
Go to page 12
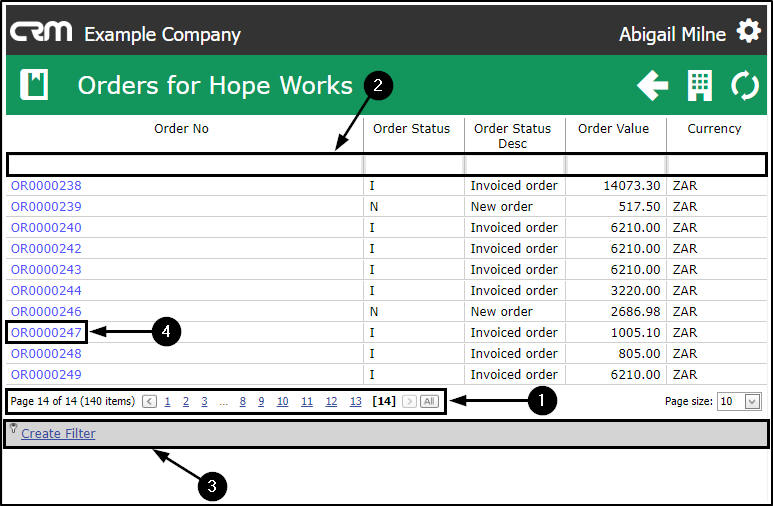(331, 401)
